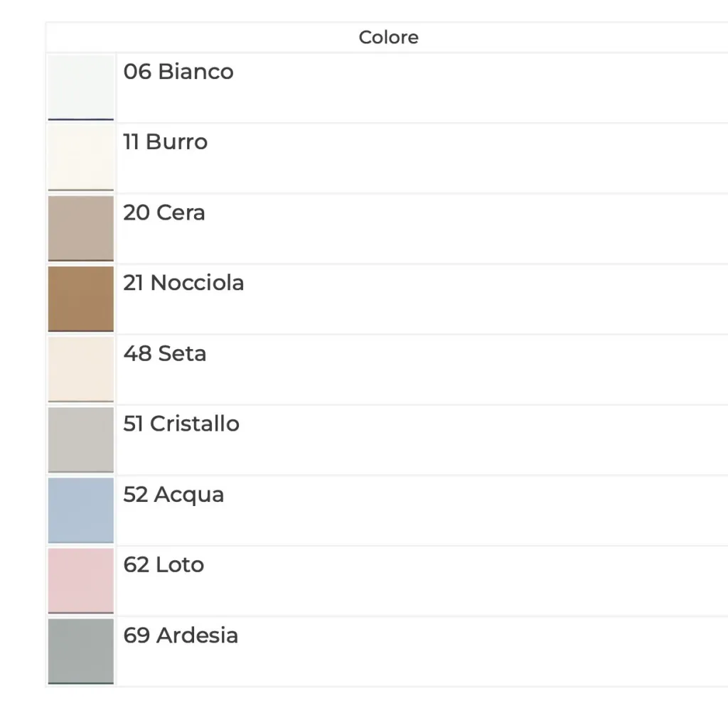
Task: Click the 20 Cera label text
Action: coord(164,213)
